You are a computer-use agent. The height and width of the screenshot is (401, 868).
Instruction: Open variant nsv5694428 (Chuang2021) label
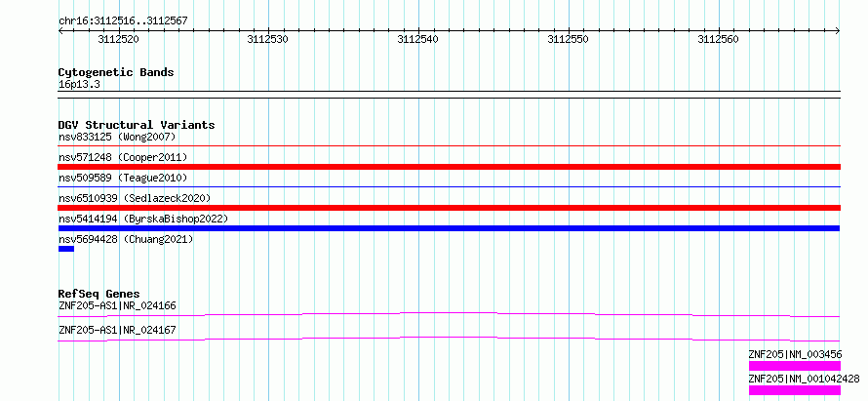(x=126, y=239)
